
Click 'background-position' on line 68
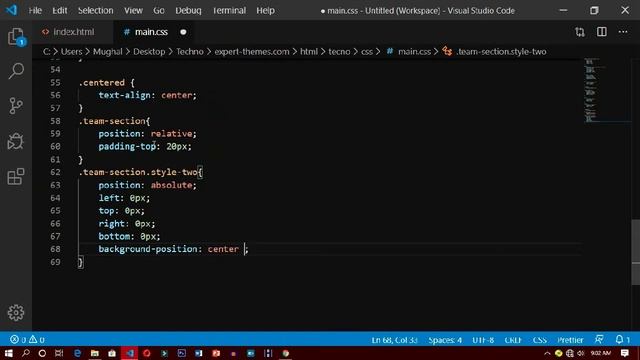pos(148,249)
